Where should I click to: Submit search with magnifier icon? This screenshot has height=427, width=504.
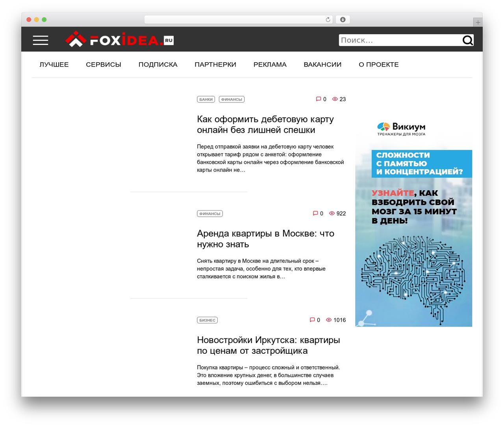point(467,40)
